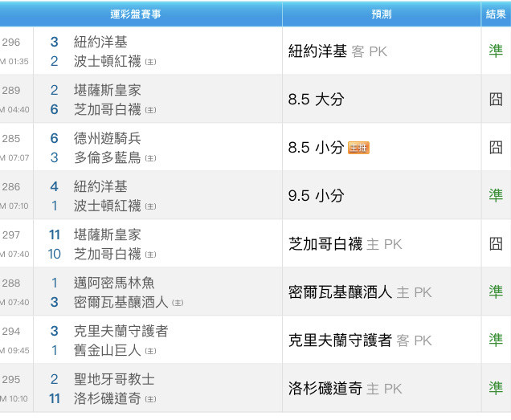Click prediction 洛杉磯道奇 主 PK

[x=345, y=389]
